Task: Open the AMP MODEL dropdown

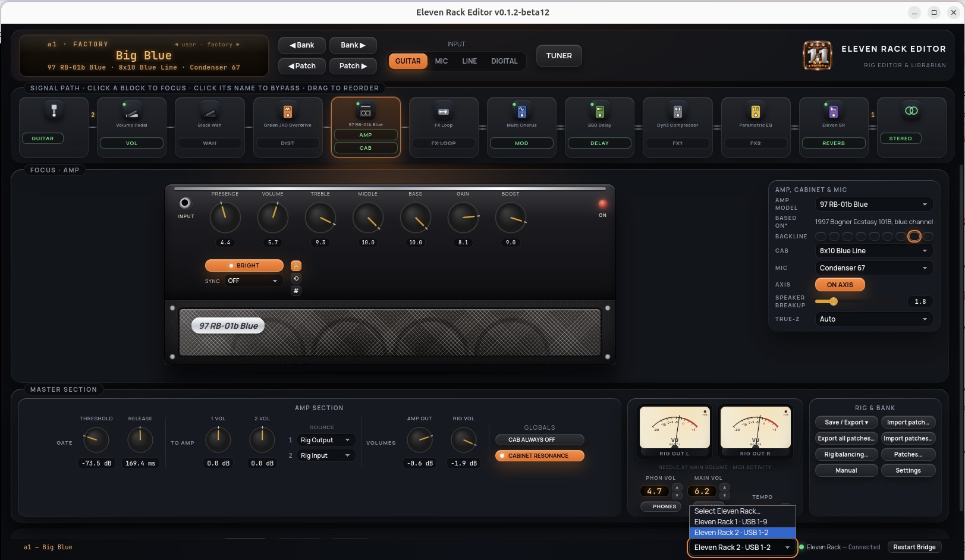Action: (873, 205)
